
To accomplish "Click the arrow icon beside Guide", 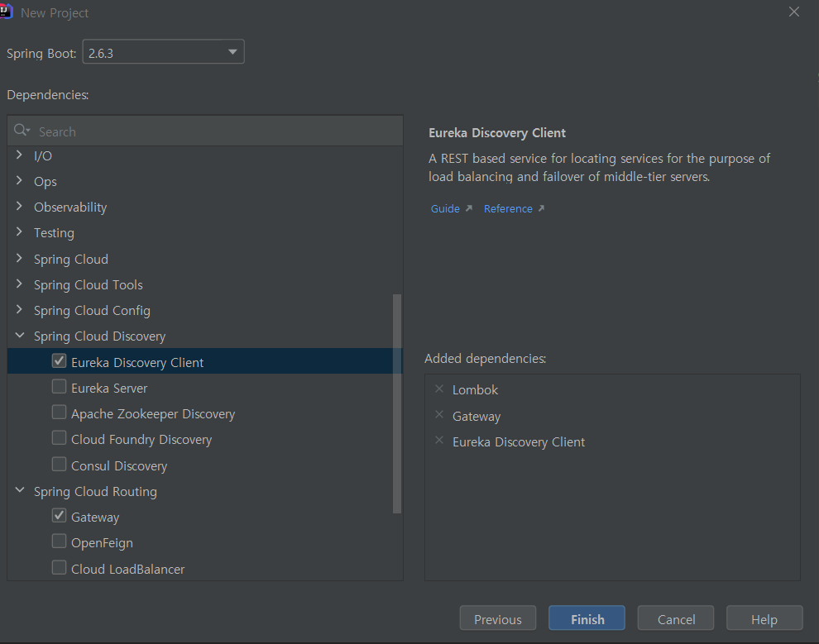I will (x=469, y=208).
